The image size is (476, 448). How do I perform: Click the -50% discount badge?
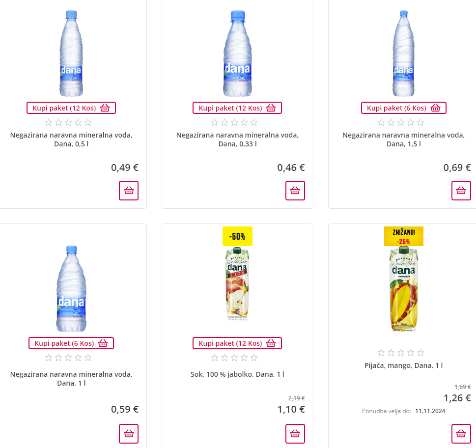(x=237, y=236)
